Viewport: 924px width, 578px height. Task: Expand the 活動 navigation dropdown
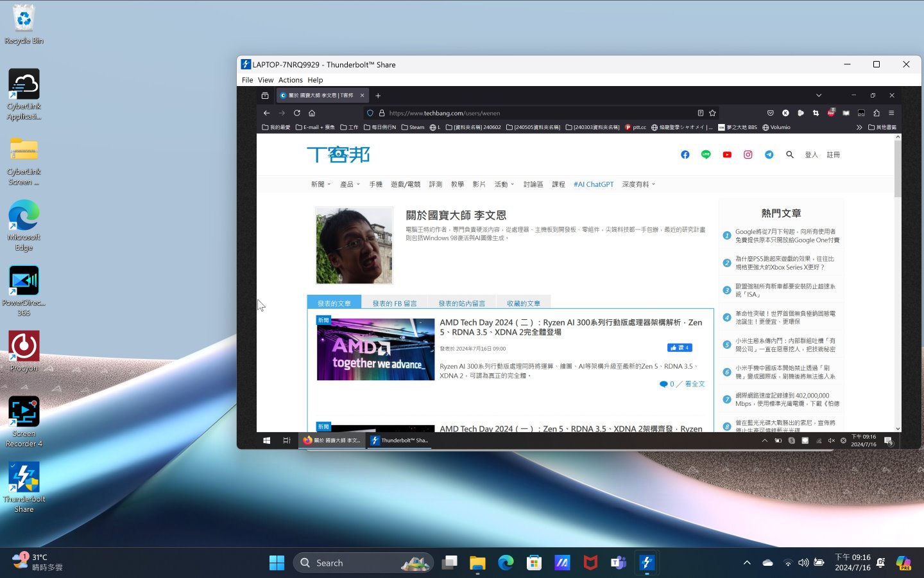[x=504, y=184]
